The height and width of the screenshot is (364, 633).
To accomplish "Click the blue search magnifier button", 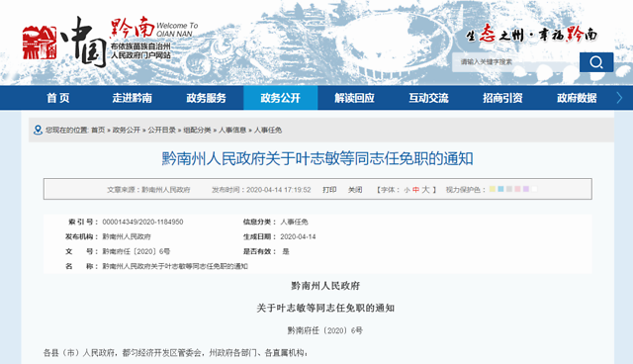I will 596,62.
